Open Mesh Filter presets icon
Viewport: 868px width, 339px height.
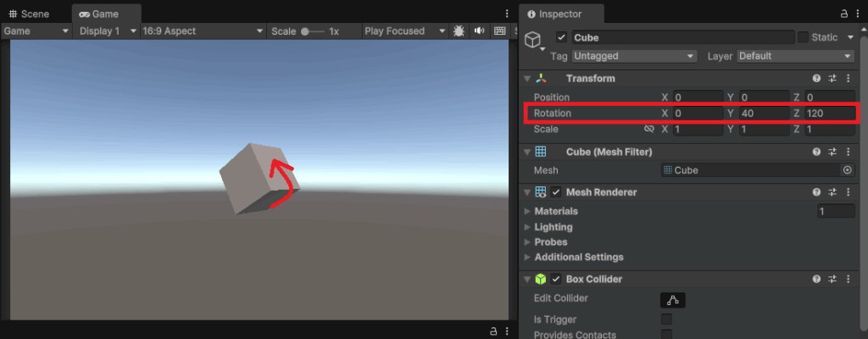[x=832, y=152]
